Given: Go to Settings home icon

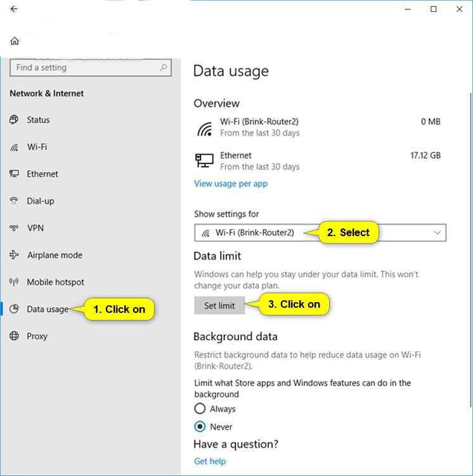Looking at the screenshot, I should tap(15, 41).
